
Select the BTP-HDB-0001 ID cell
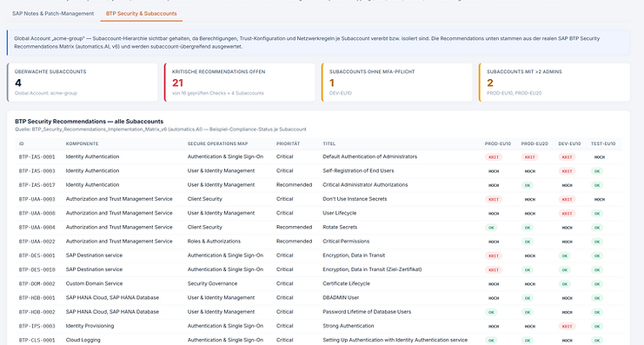coord(37,298)
